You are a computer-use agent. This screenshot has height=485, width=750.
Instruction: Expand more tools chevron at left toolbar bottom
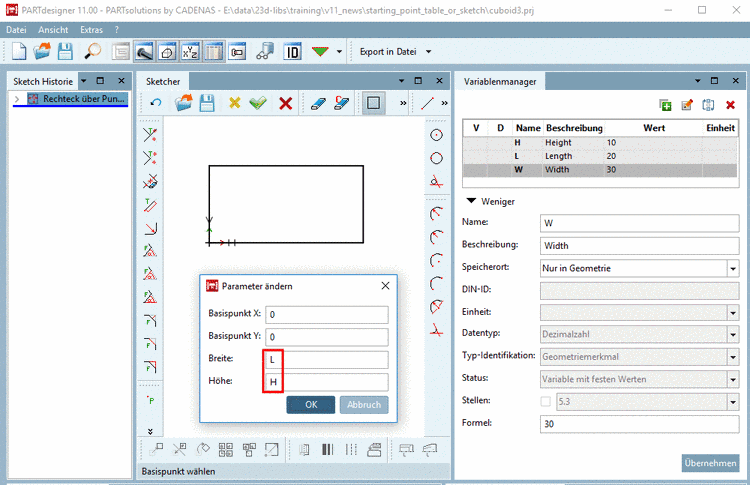coord(150,431)
